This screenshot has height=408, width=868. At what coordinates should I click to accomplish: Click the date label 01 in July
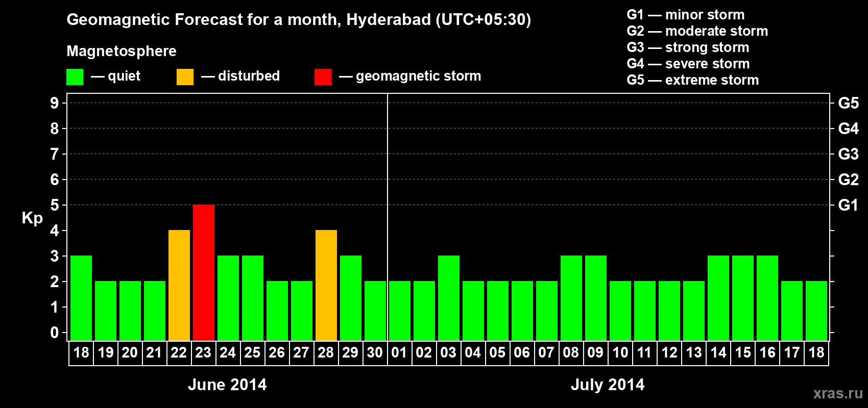click(399, 352)
